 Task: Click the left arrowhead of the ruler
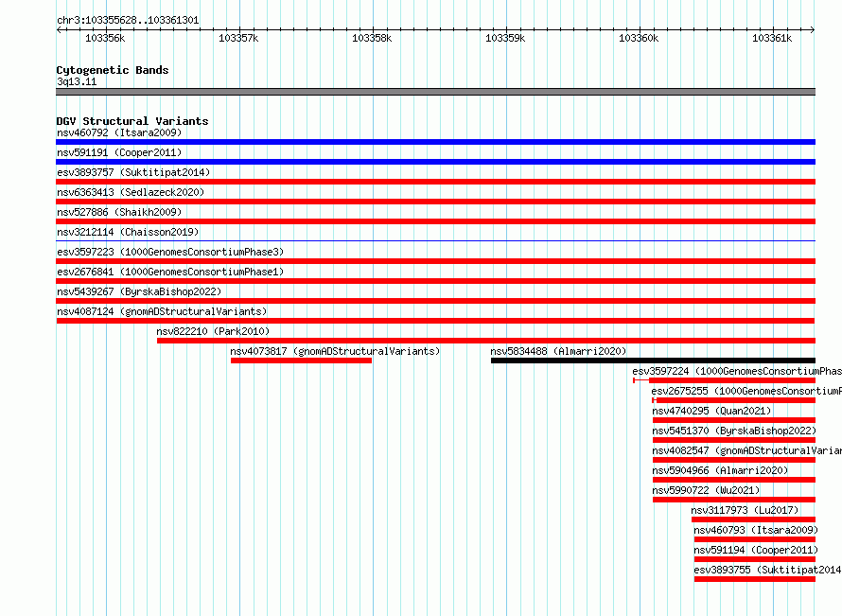59,29
